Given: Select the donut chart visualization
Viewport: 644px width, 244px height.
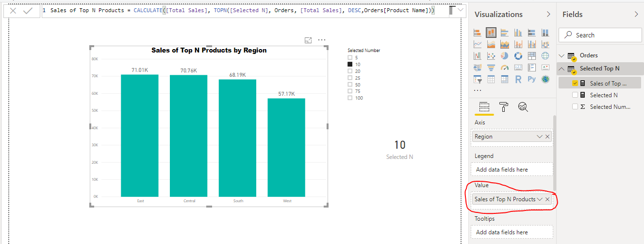Looking at the screenshot, I should click(x=518, y=56).
